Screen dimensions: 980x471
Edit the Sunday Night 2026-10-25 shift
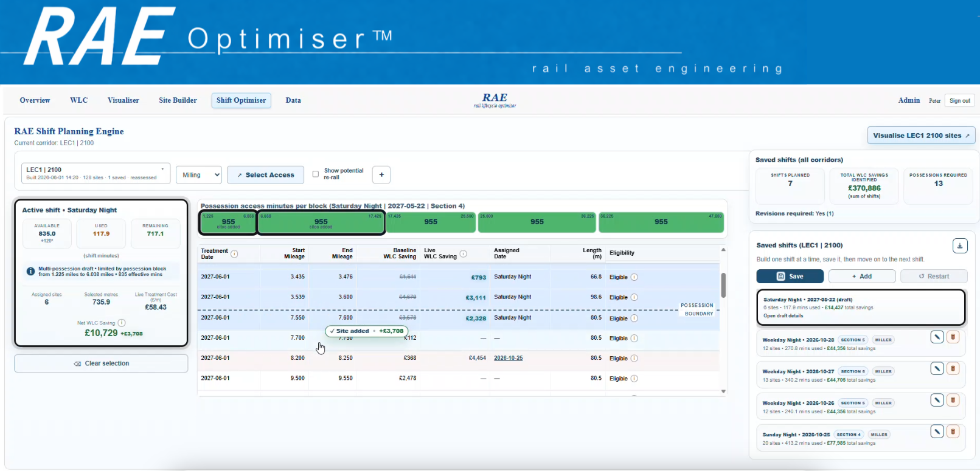[x=937, y=431]
